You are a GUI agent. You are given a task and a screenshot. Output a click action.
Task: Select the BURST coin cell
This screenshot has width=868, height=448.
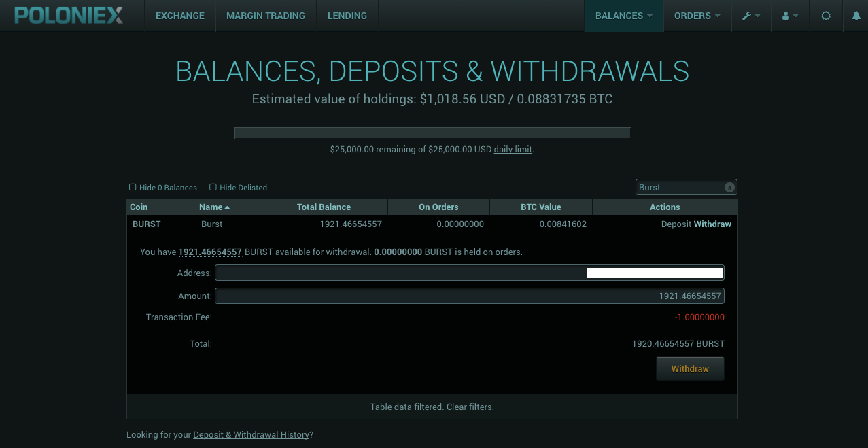click(x=147, y=224)
